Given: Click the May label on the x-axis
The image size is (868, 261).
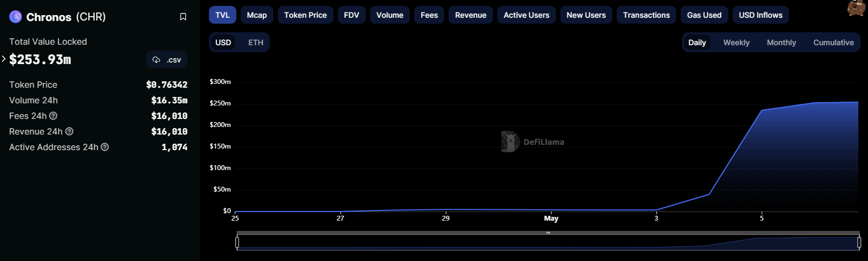Looking at the screenshot, I should point(551,218).
